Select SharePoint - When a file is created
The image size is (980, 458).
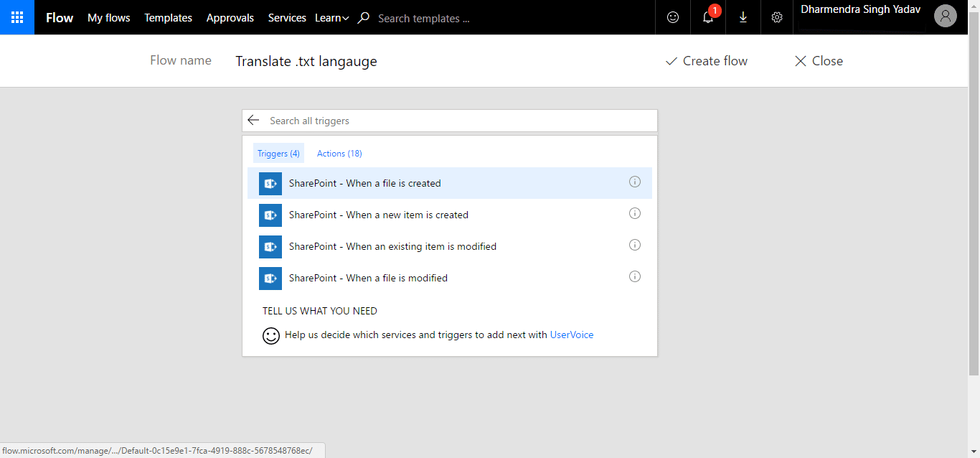[450, 183]
